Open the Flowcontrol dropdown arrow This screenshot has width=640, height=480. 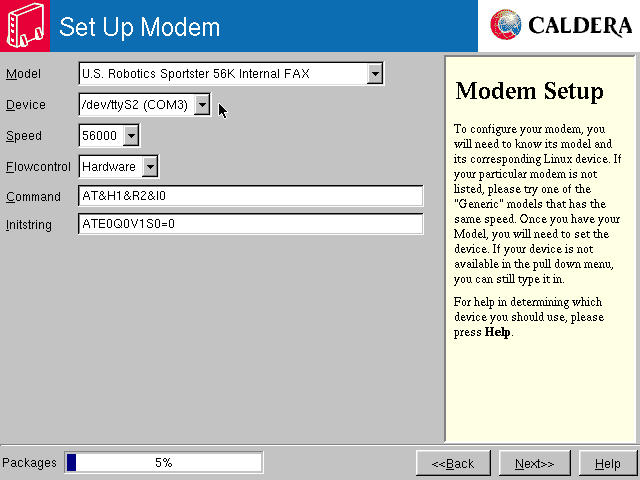(150, 166)
